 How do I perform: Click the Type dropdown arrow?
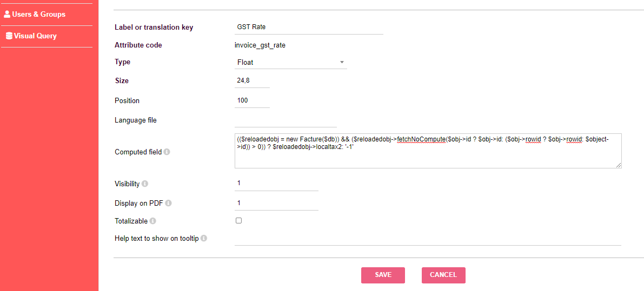(x=342, y=62)
